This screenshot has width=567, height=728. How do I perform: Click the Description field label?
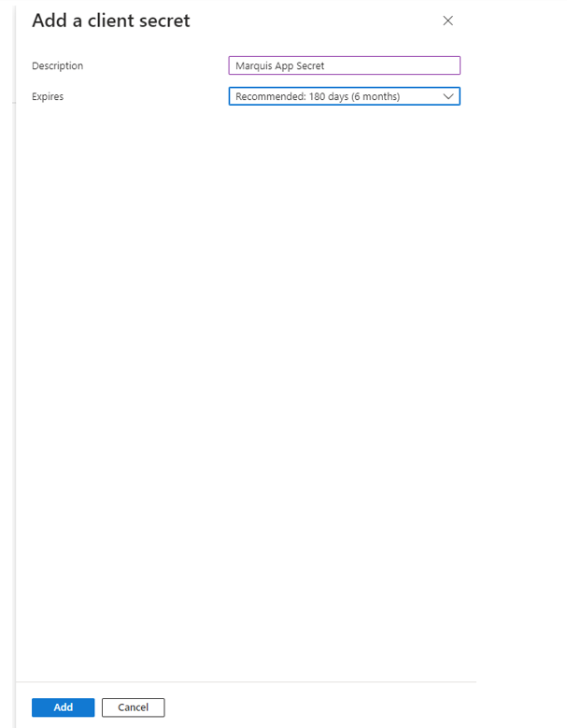(x=57, y=66)
